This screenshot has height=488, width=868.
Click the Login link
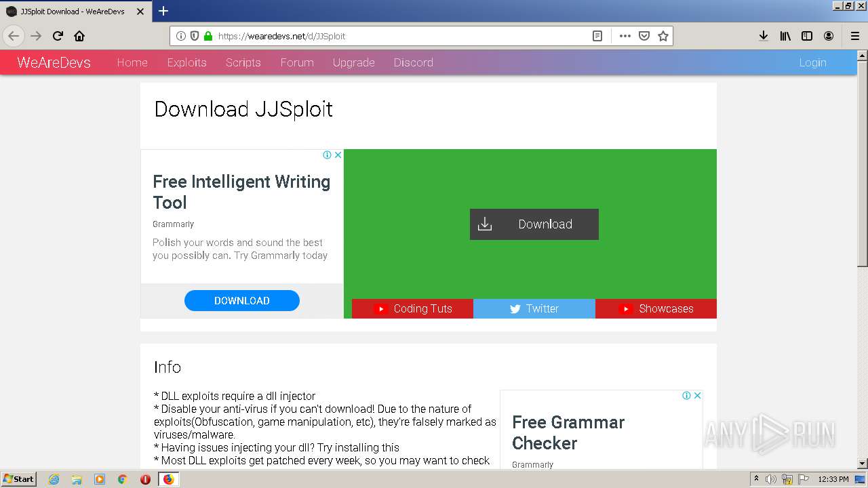point(812,62)
